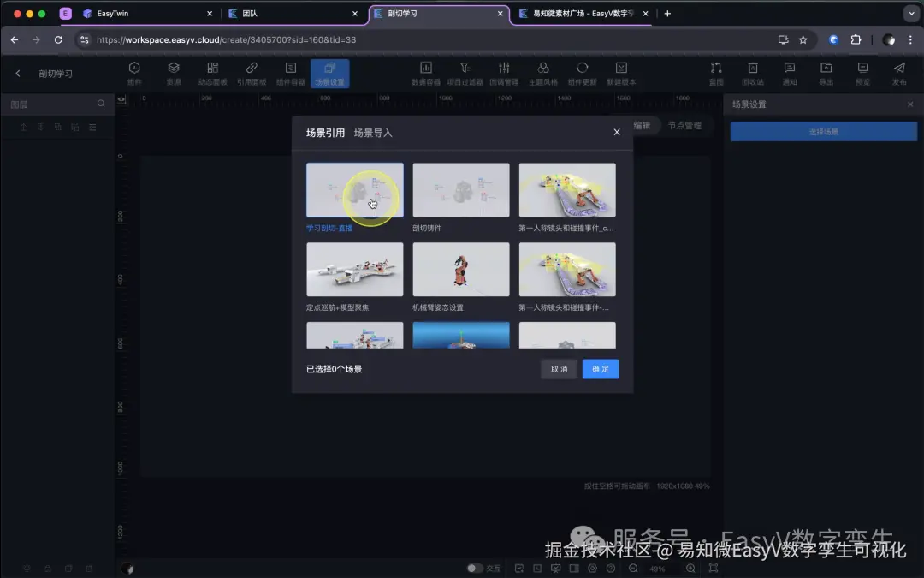Click the 已选择0个场景 status text
The height and width of the screenshot is (578, 924).
pyautogui.click(x=335, y=369)
